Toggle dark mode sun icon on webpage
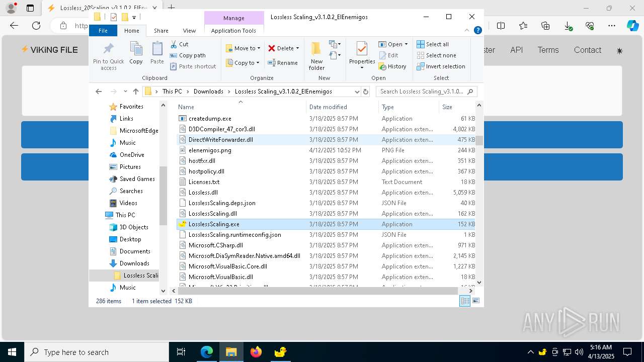644x362 pixels. [x=619, y=50]
